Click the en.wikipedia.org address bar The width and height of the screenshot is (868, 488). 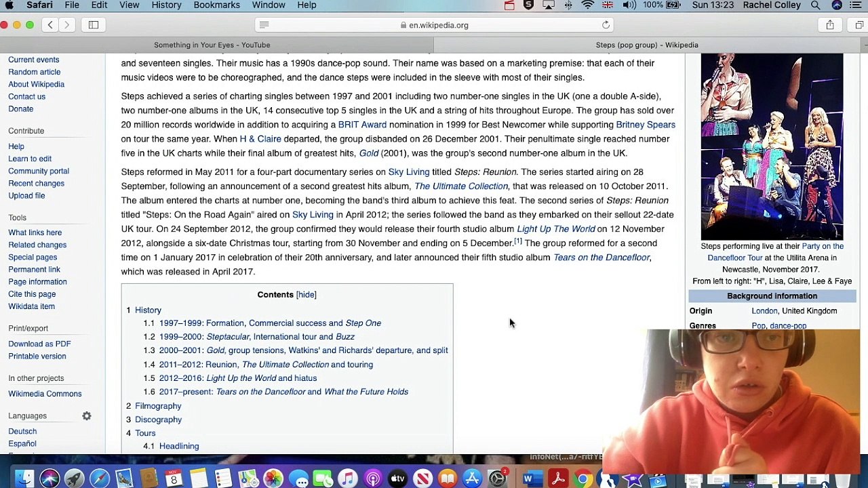pos(434,25)
